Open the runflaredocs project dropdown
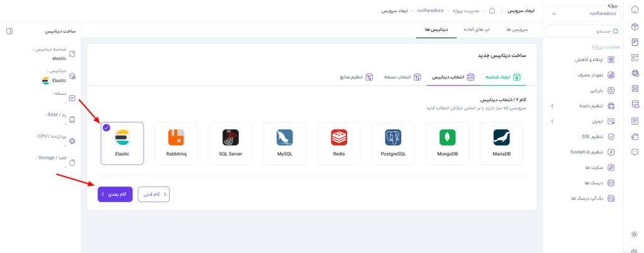 point(583,14)
